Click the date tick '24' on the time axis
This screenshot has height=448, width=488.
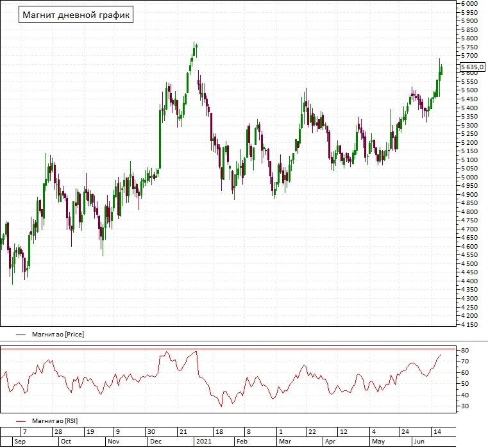tap(405, 432)
